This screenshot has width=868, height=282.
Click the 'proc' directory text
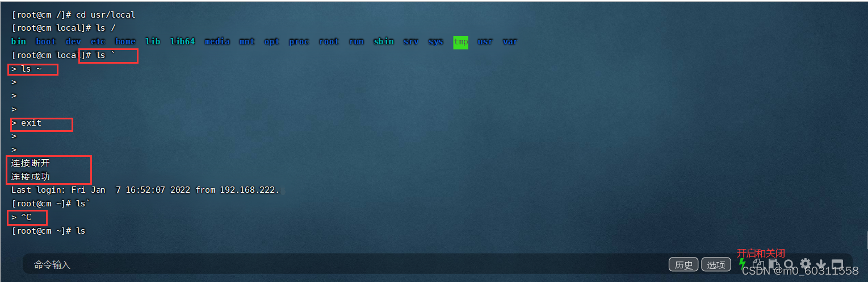click(x=299, y=42)
